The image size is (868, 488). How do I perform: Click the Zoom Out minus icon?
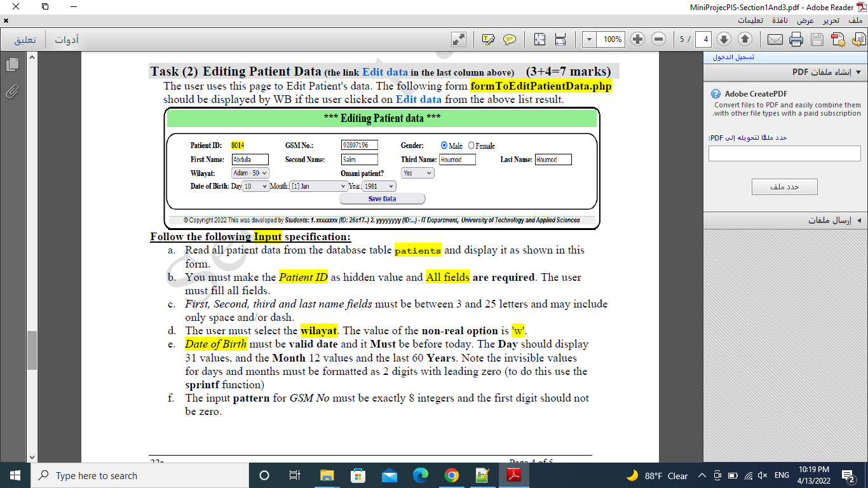(660, 39)
